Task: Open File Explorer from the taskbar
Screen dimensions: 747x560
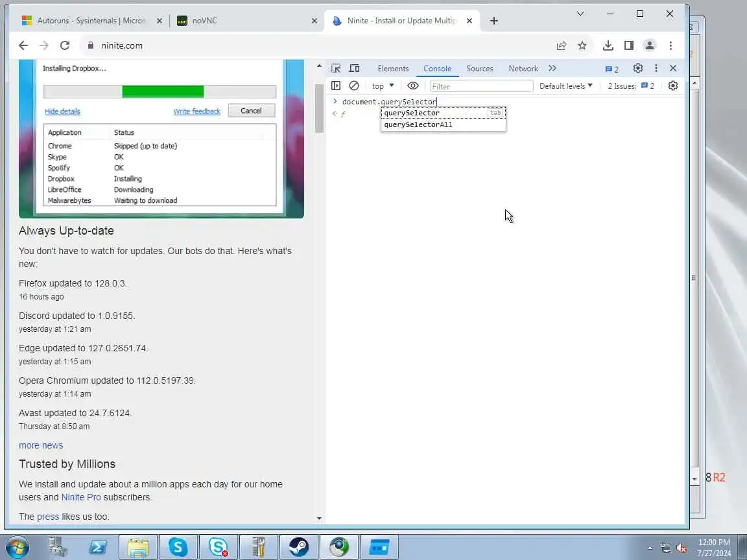Action: click(138, 546)
